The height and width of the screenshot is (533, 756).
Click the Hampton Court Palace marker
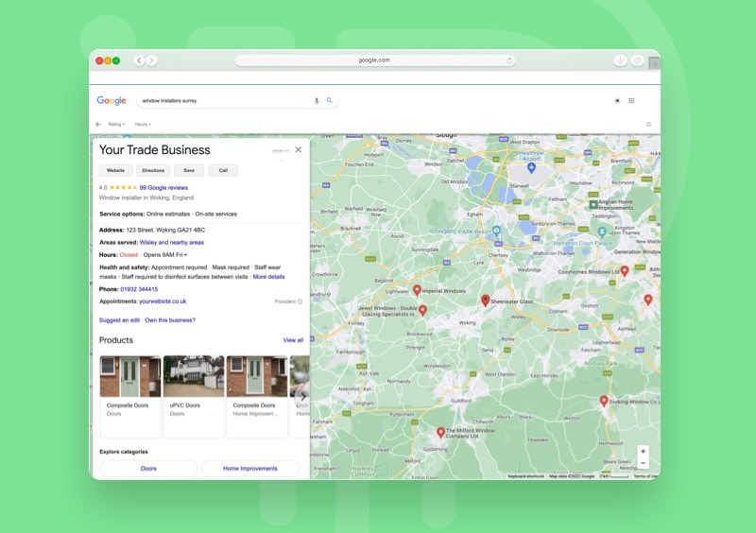602,232
